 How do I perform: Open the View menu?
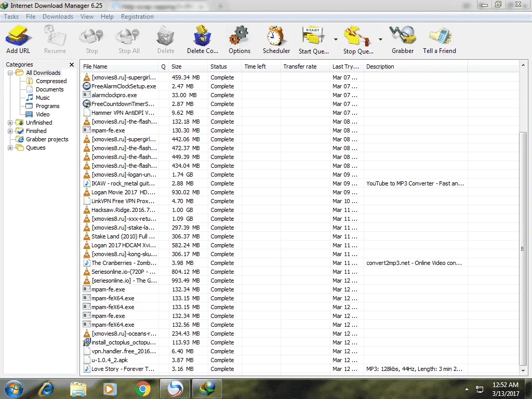pyautogui.click(x=87, y=17)
